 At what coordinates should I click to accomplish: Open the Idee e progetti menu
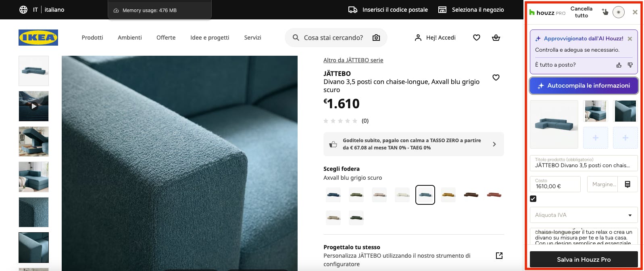coord(210,38)
